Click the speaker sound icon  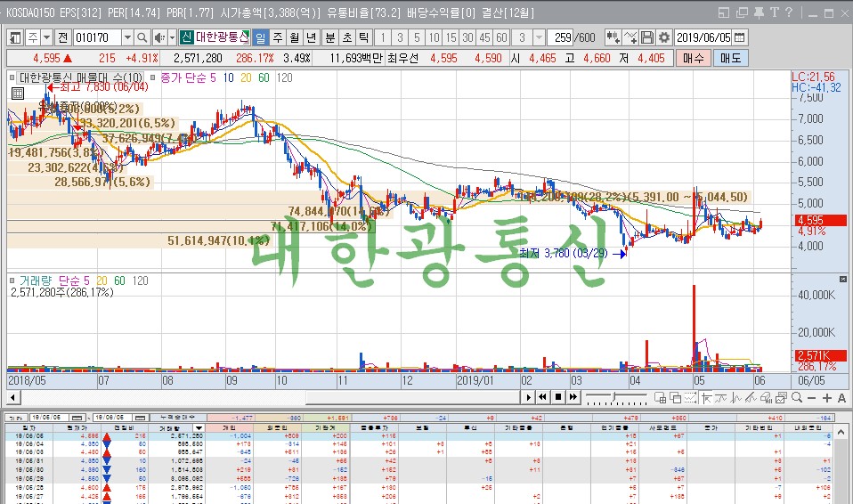click(x=158, y=37)
